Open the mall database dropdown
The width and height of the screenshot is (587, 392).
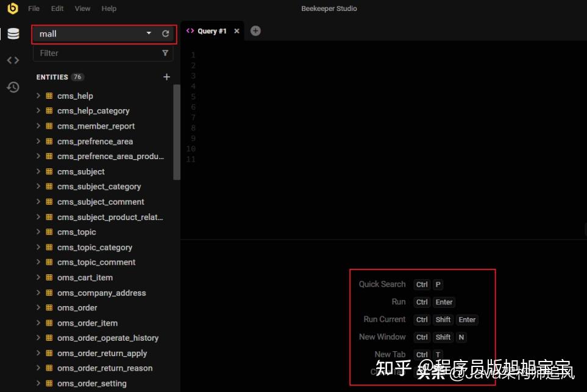pos(149,34)
